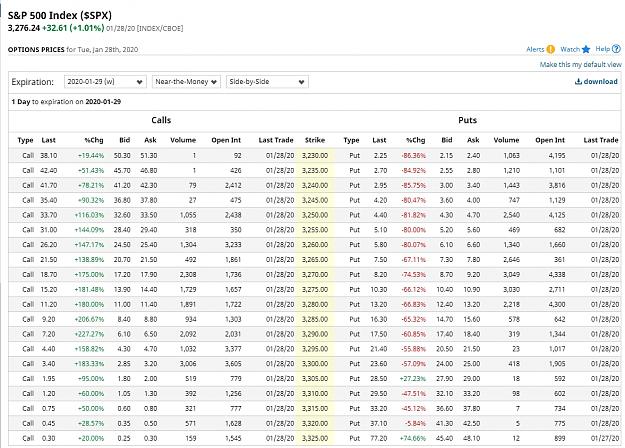Click the call volume 3,006 cell
This screenshot has width=625, height=448.
coord(188,364)
